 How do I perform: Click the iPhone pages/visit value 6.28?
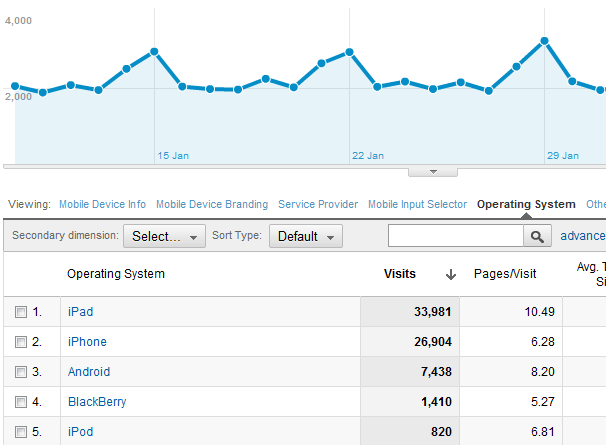click(x=543, y=342)
